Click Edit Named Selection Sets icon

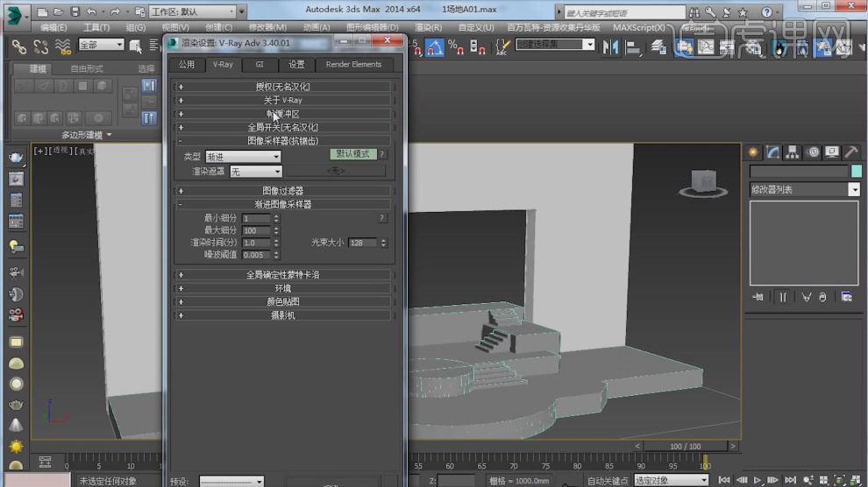coord(502,47)
